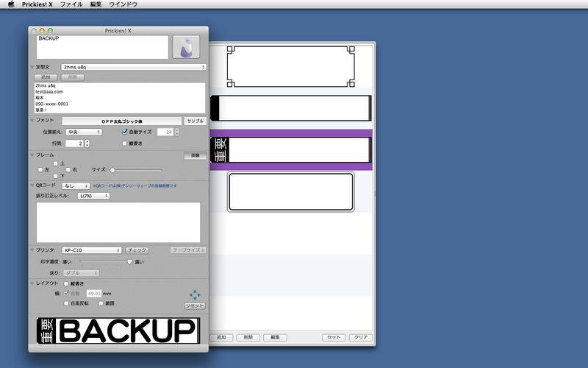The height and width of the screenshot is (368, 588).
Task: Enable the 白黒反転 checkbox
Action: [x=66, y=303]
